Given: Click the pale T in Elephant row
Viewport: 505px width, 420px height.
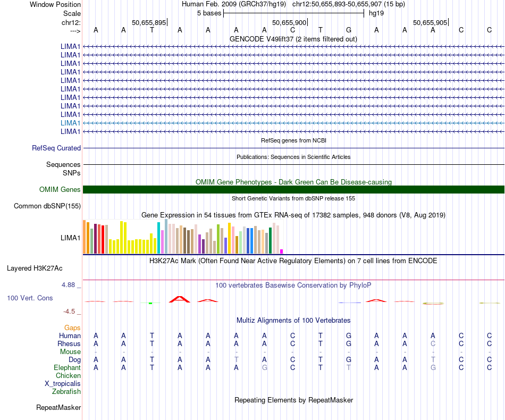Looking at the screenshot, I should [x=349, y=367].
